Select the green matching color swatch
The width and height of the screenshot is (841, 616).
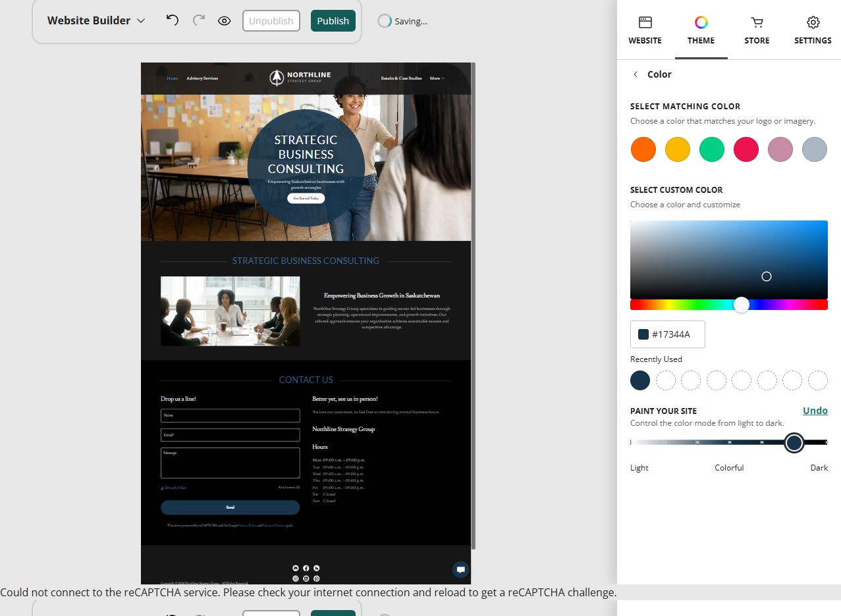click(712, 149)
